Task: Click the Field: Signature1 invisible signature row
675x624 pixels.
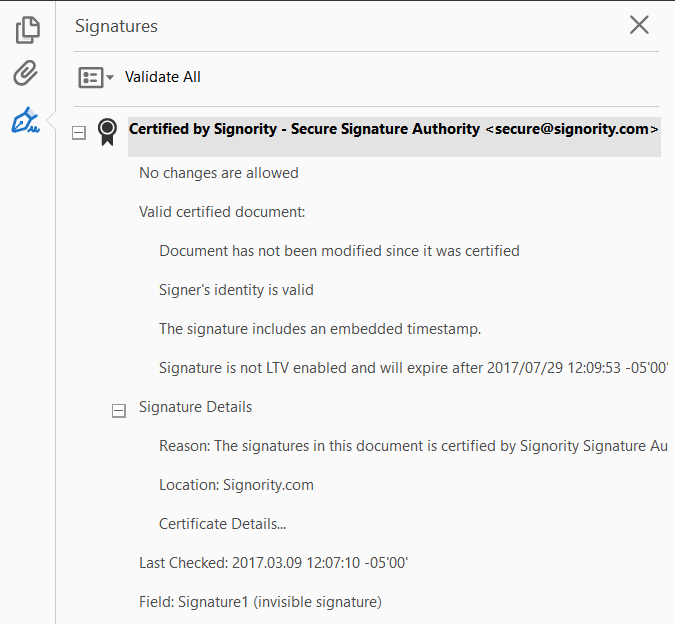Action: pyautogui.click(x=260, y=602)
